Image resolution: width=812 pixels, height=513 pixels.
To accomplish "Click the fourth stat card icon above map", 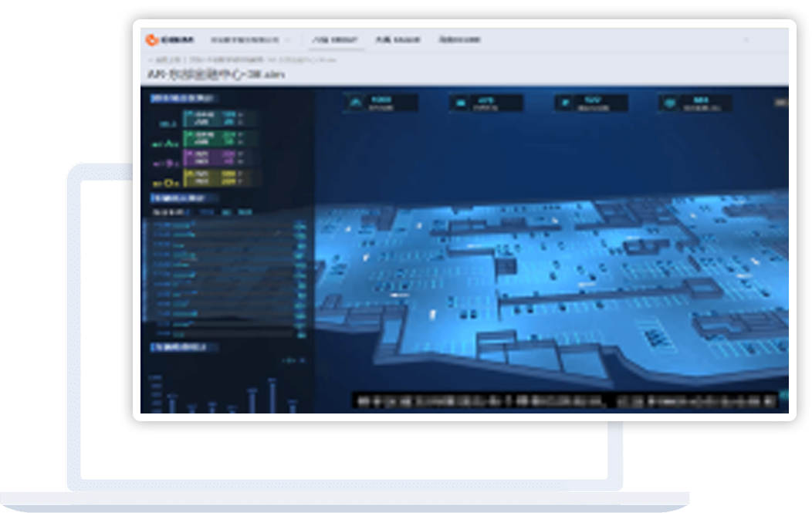I will (x=669, y=103).
